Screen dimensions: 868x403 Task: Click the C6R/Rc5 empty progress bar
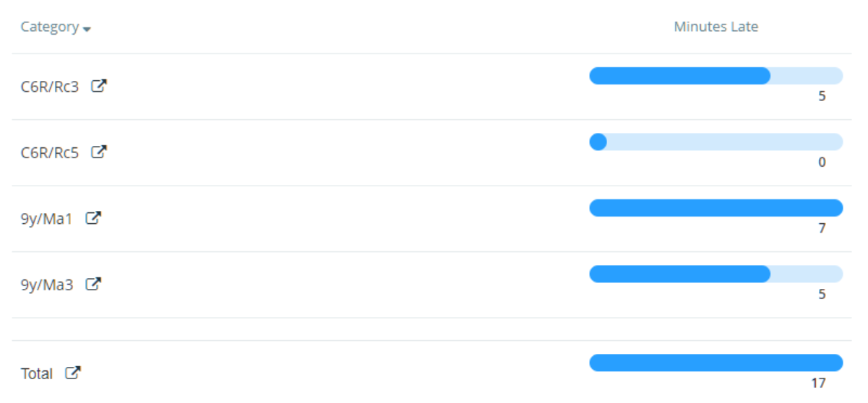click(x=716, y=142)
